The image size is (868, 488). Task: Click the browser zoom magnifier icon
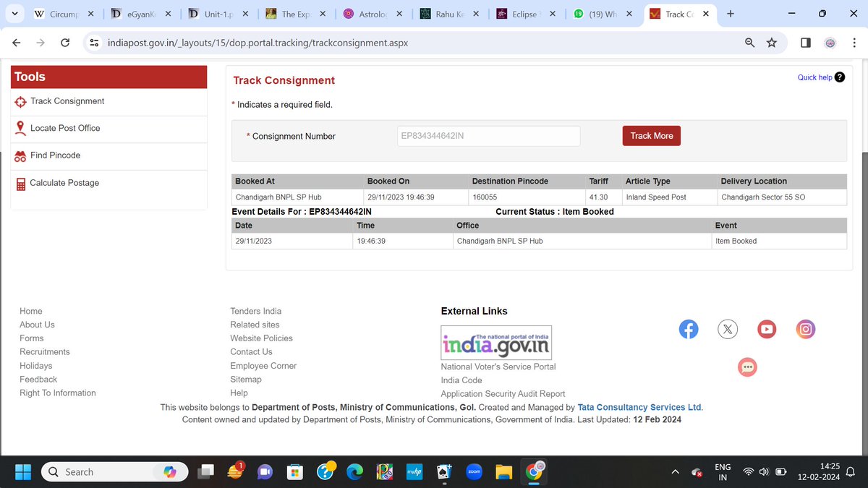click(750, 43)
